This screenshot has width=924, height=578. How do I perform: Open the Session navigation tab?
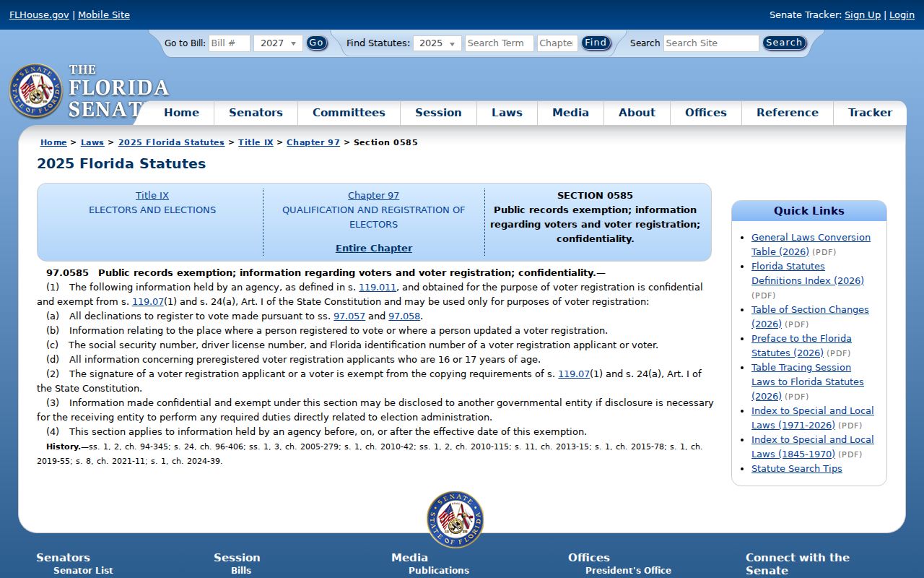point(438,113)
